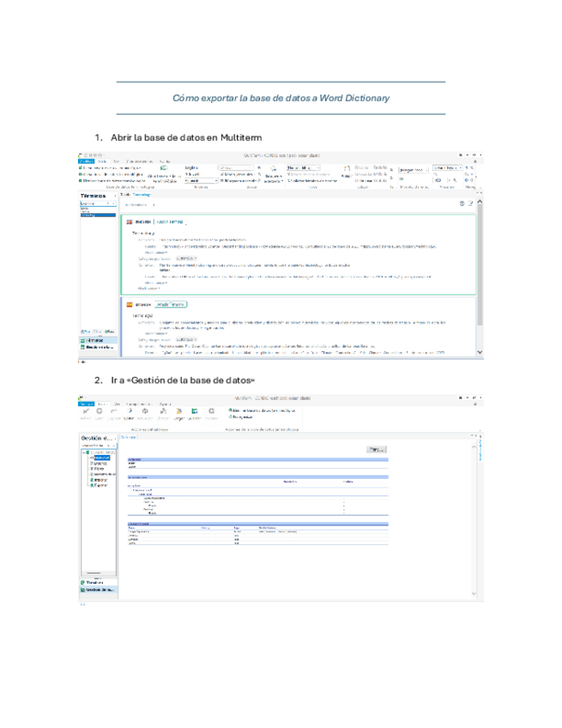Viewport: 562px width, 728px height.
Task: Open Archivo tab in first MultiTerm screenshot
Action: click(x=87, y=161)
